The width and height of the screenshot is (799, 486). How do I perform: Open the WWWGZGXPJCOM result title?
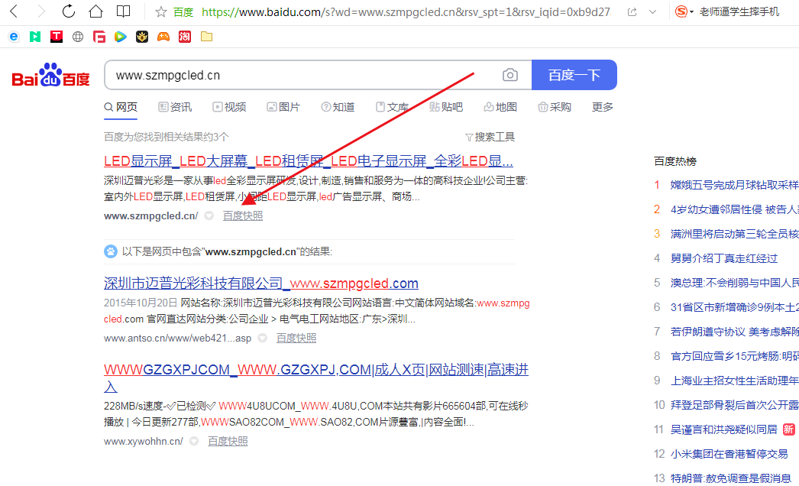tap(316, 378)
